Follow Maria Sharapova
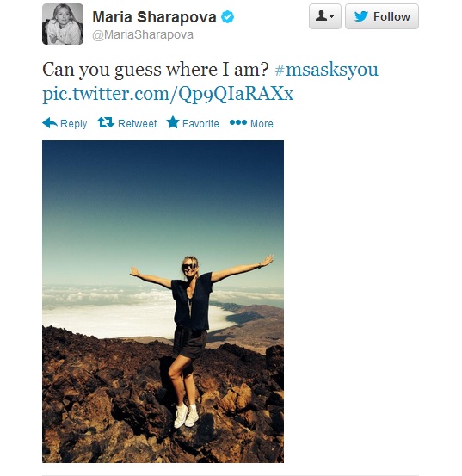 coord(382,16)
